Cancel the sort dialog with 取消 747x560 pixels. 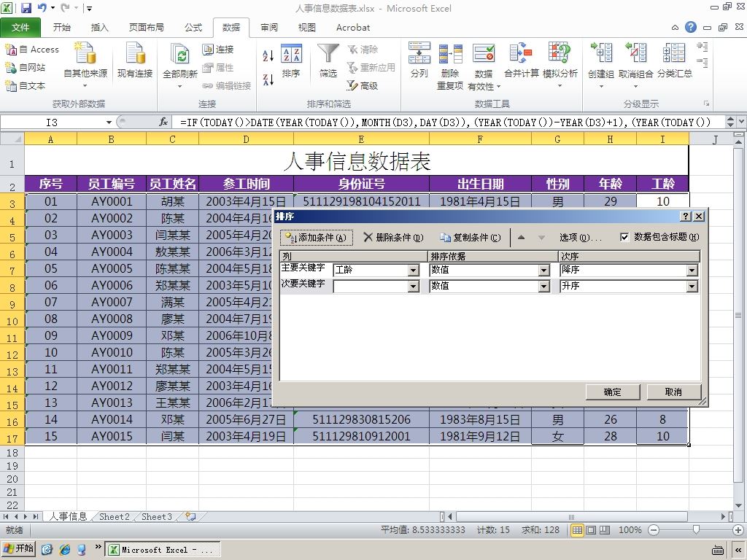point(673,392)
